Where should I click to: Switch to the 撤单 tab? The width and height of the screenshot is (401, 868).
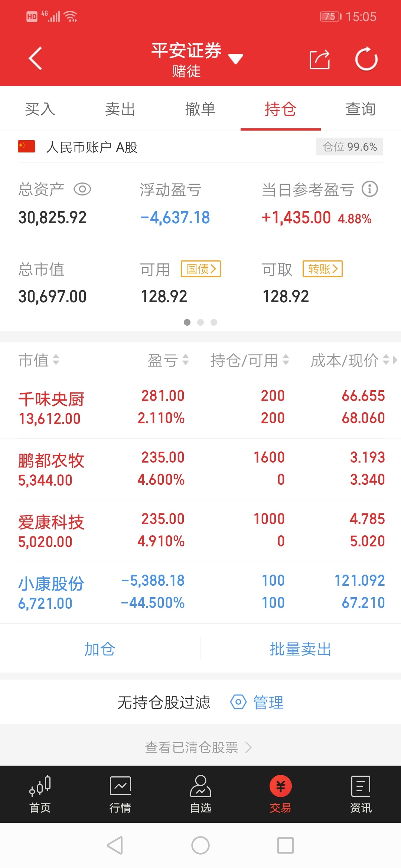(x=200, y=109)
